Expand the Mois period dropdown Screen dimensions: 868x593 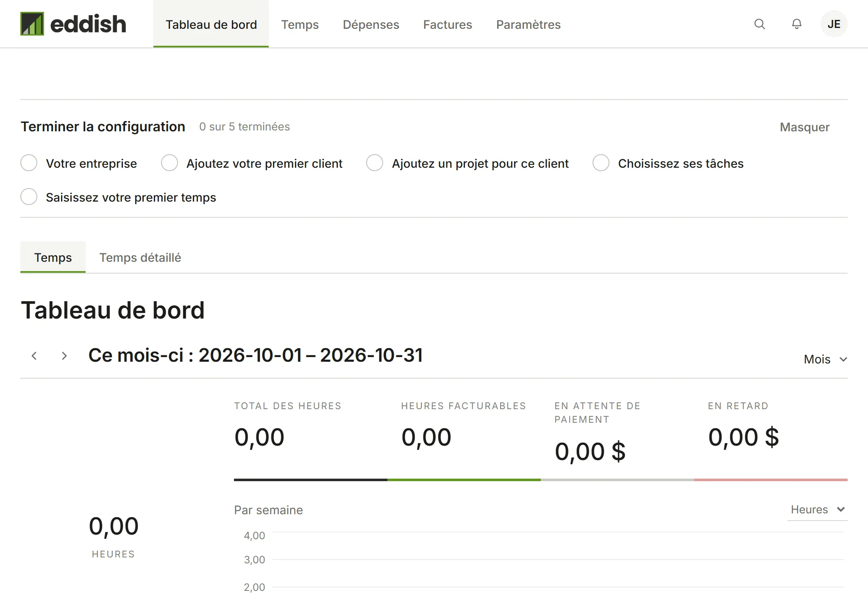[825, 359]
